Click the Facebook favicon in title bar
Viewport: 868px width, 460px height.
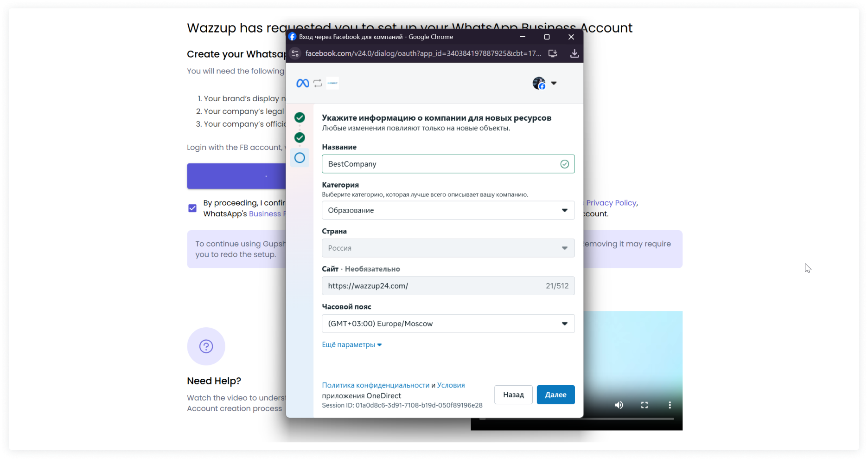coord(292,37)
